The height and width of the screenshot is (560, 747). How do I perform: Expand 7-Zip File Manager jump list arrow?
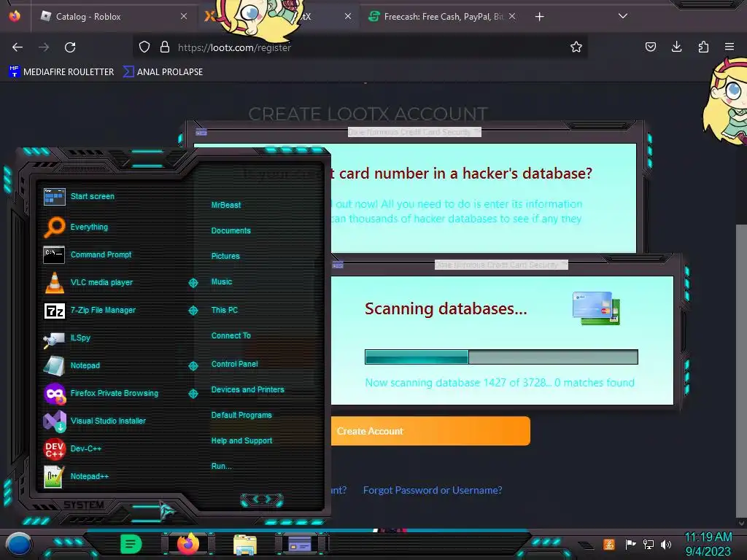point(193,311)
